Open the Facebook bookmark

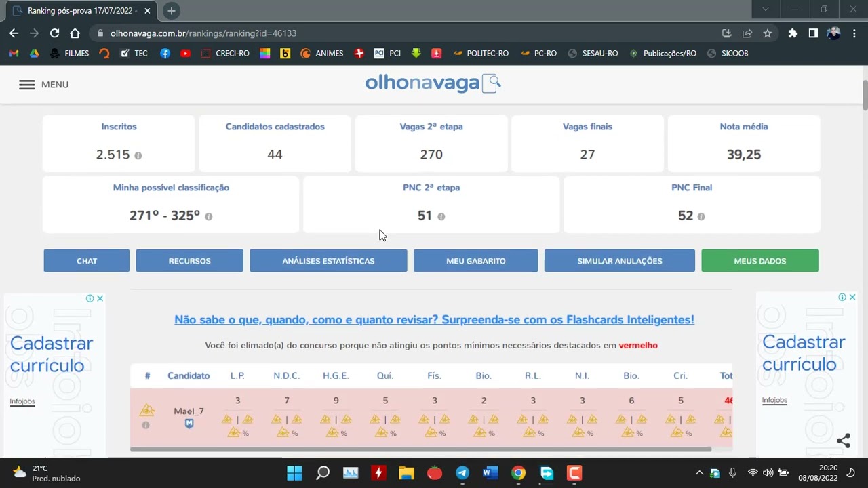(x=165, y=53)
